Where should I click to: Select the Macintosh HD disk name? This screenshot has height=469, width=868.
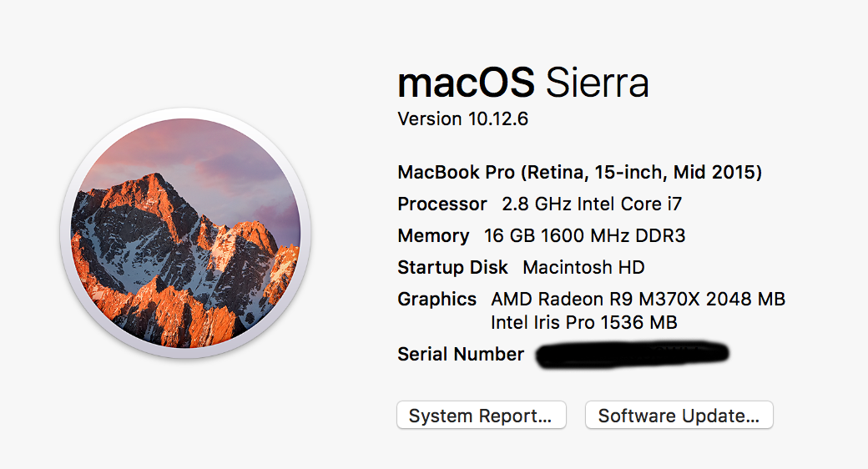583,268
